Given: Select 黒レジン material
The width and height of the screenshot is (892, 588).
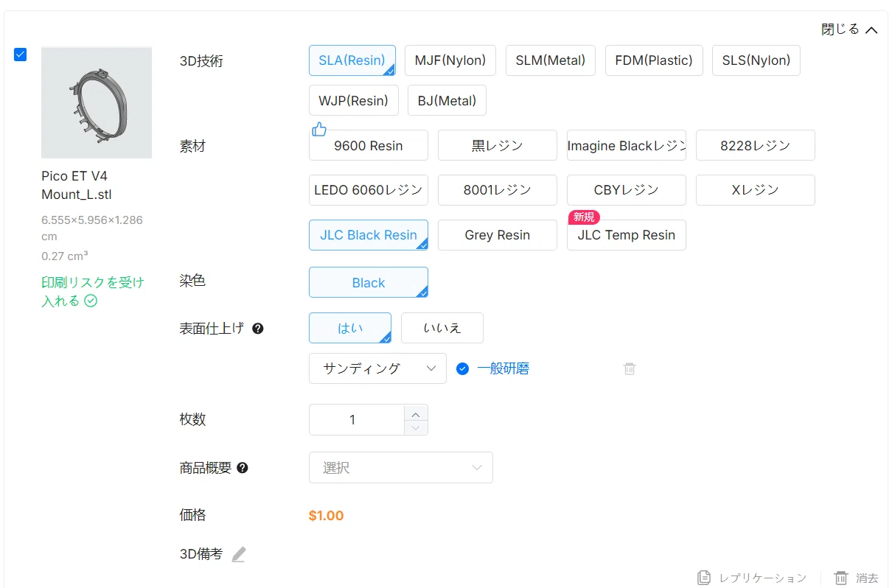Looking at the screenshot, I should 498,146.
